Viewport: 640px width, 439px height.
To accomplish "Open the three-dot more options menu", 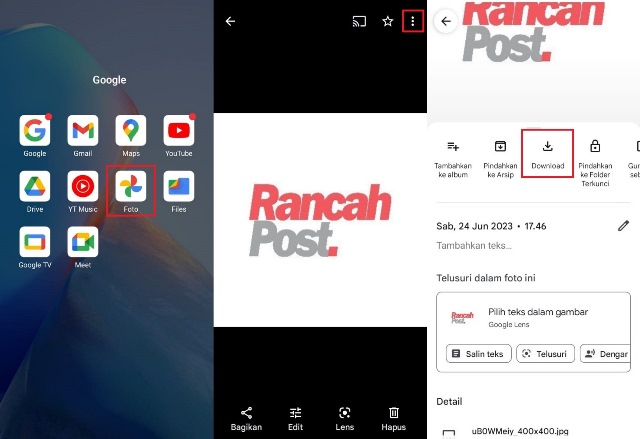I will pos(413,21).
